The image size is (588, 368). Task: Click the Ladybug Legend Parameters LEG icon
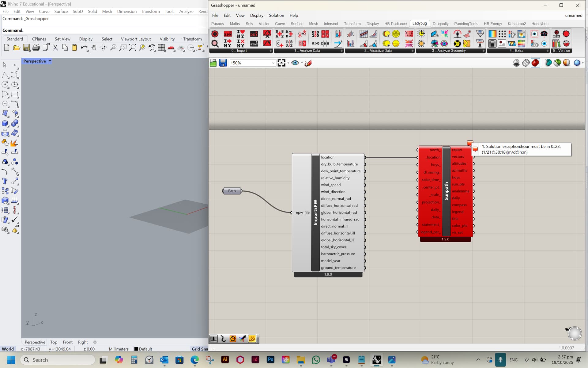556,34
